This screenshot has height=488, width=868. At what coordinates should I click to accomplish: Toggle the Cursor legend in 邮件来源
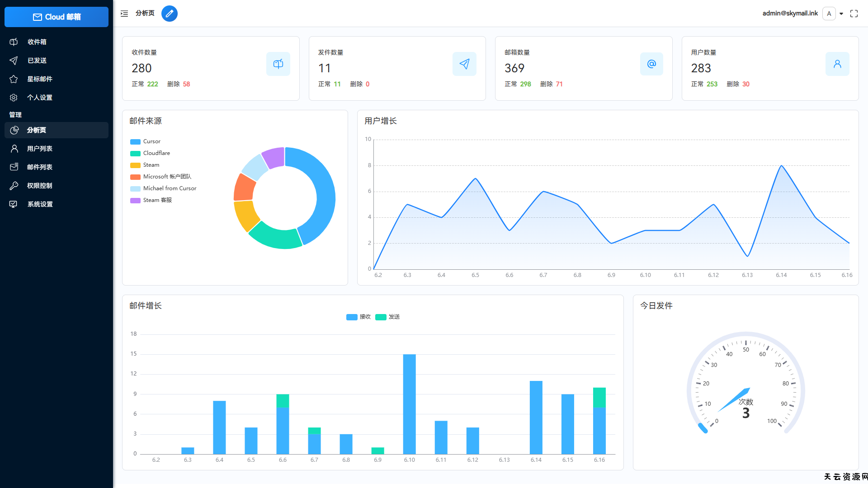point(145,141)
